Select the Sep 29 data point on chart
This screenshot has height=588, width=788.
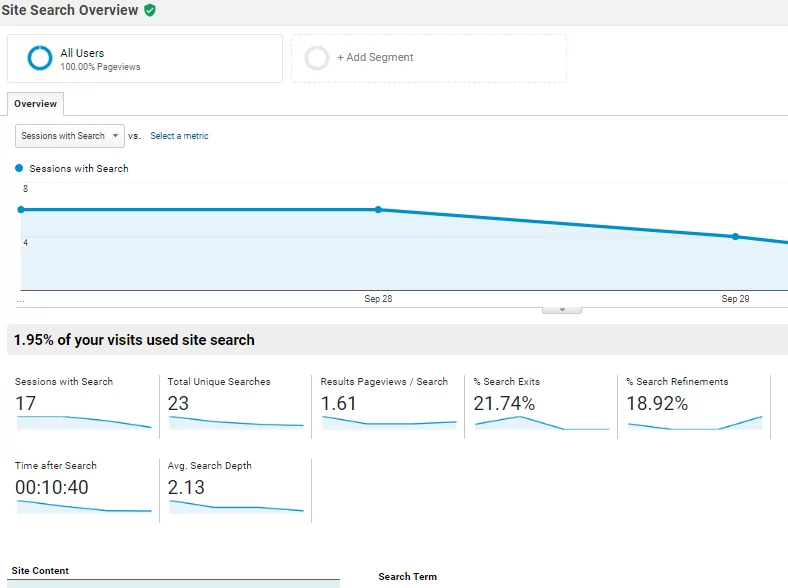(x=735, y=237)
